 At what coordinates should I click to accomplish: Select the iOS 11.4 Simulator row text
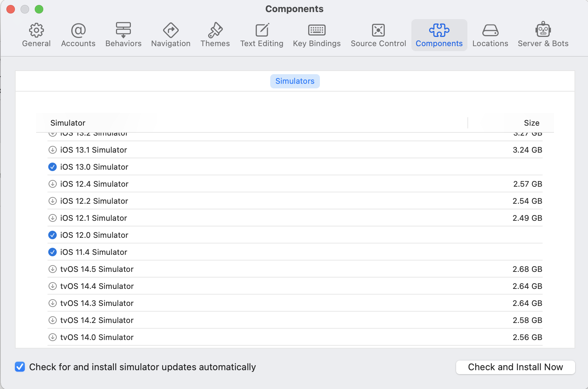pos(94,252)
